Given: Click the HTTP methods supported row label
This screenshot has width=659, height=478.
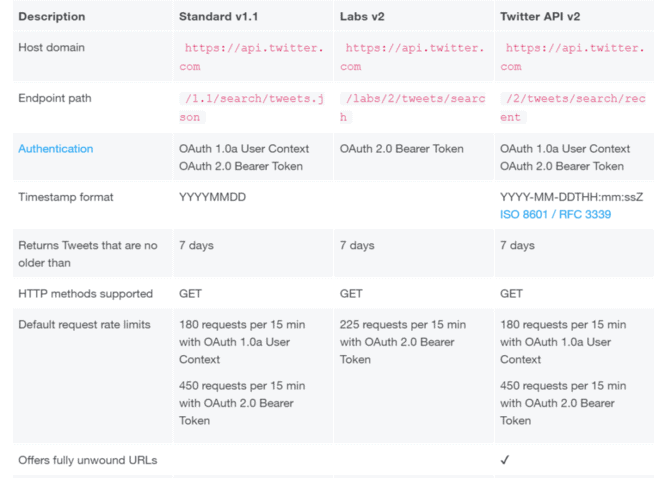Looking at the screenshot, I should point(85,294).
